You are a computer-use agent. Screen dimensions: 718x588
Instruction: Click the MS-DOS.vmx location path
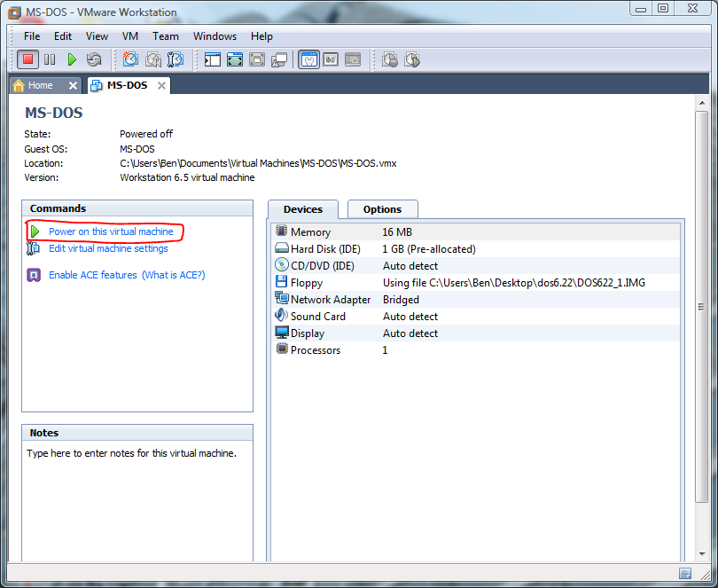[258, 163]
